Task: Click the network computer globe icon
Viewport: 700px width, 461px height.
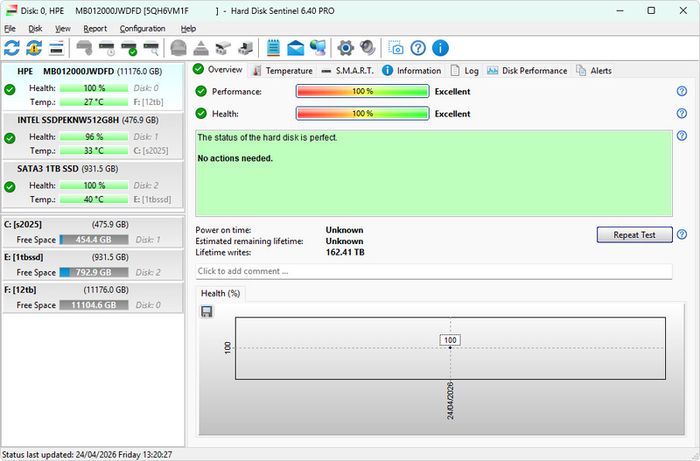Action: point(318,48)
